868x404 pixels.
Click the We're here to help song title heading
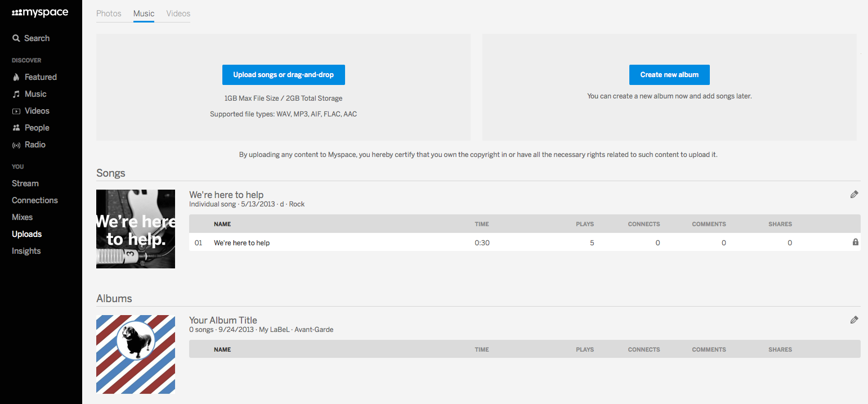pos(226,195)
